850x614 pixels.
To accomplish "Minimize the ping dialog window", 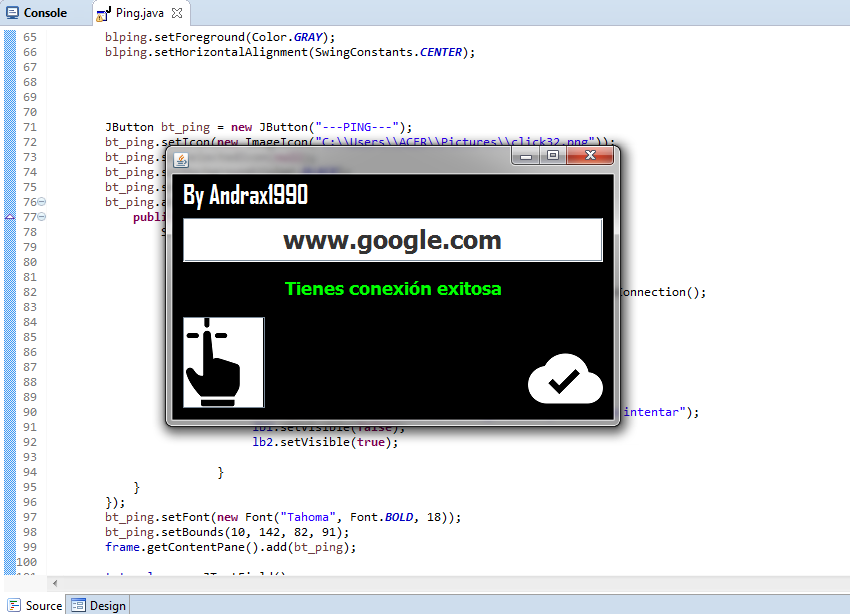I will coord(525,156).
